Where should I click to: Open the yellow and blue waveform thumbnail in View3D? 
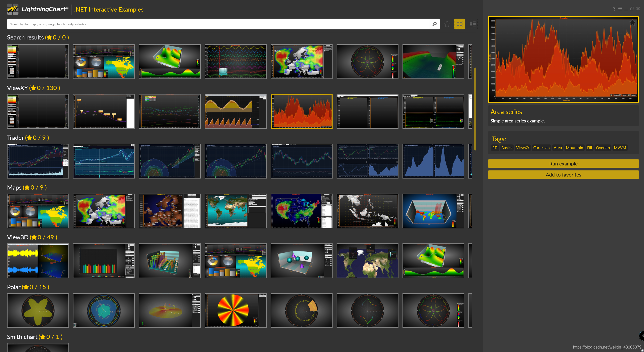pyautogui.click(x=38, y=261)
